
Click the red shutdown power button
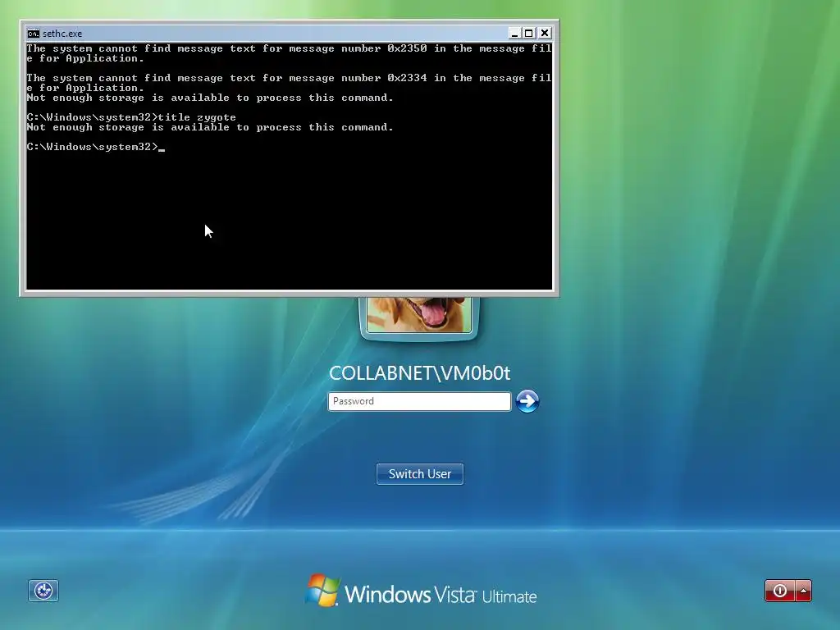click(779, 591)
